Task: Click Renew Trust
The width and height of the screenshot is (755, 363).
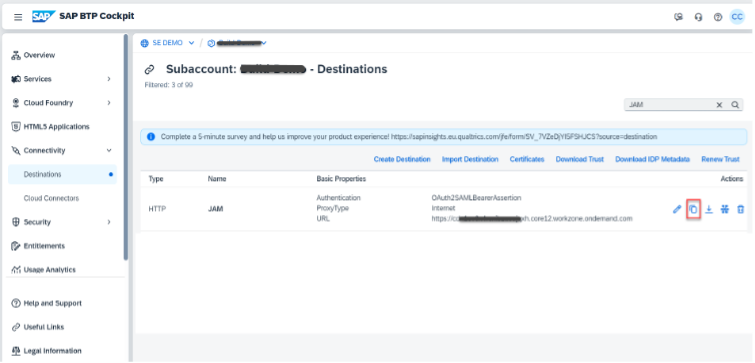Action: (x=720, y=159)
